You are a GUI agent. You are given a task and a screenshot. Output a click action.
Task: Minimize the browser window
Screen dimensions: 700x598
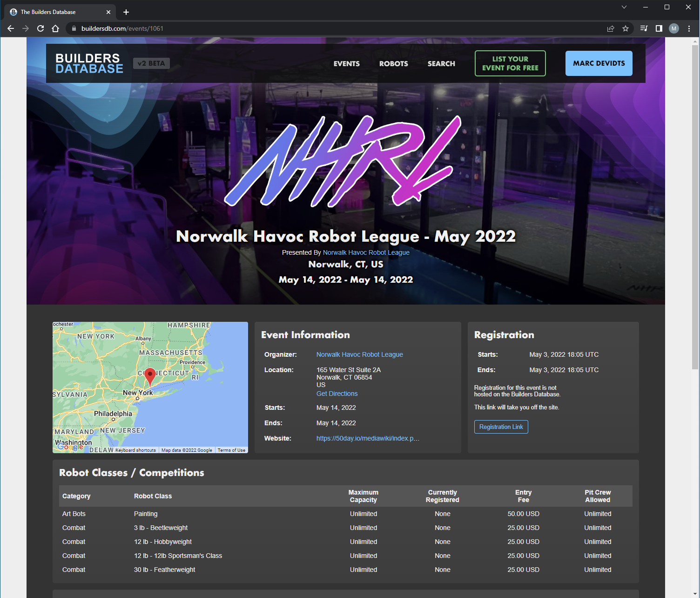(x=646, y=7)
